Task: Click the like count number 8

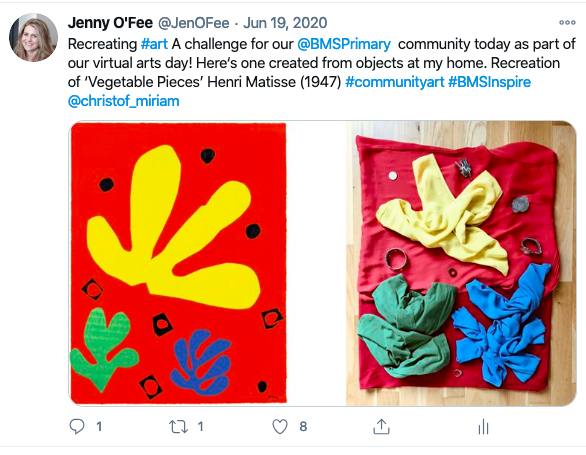Action: [x=303, y=427]
